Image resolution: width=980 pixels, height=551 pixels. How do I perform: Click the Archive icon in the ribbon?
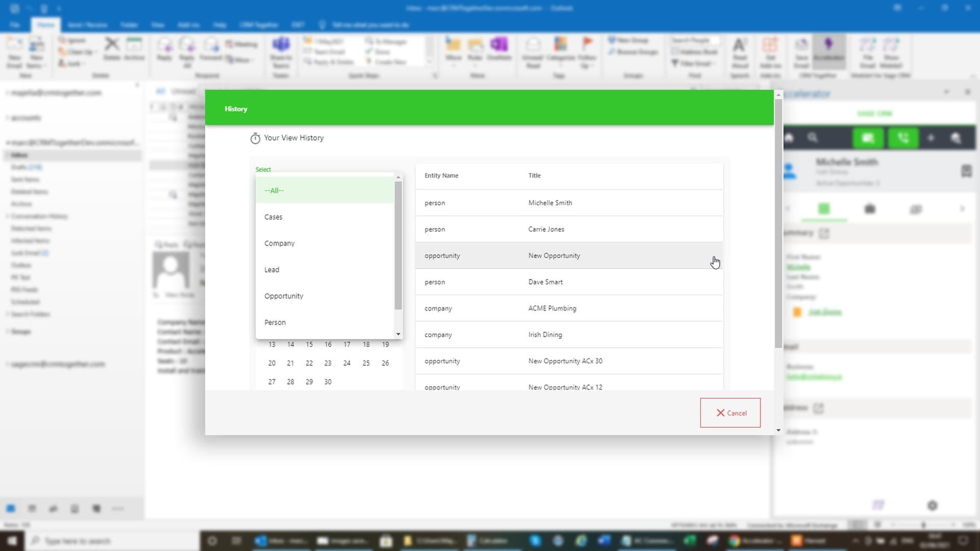(x=135, y=50)
